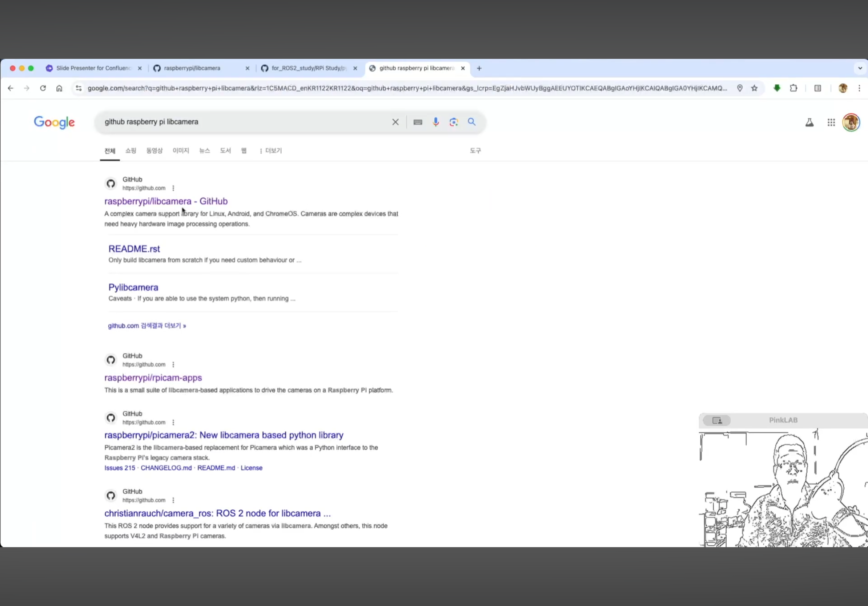This screenshot has height=606, width=868.
Task: Open the Google apps grid
Action: pos(831,122)
